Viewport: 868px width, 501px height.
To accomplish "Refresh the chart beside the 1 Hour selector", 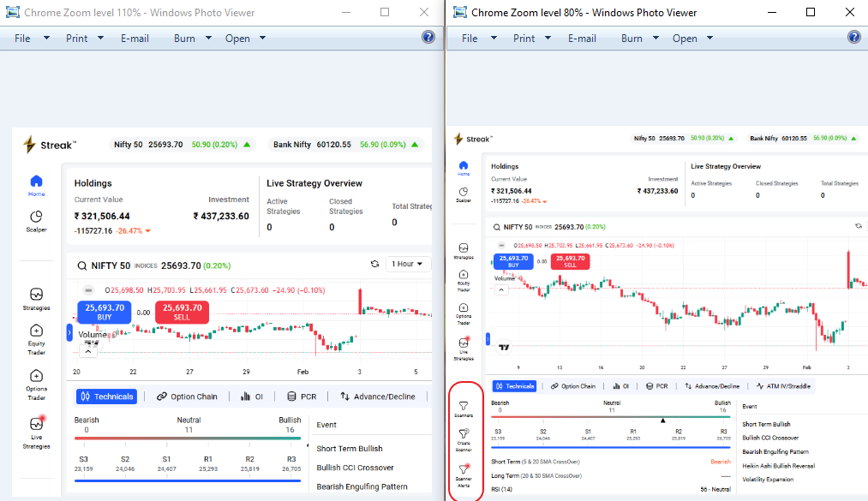I will 374,265.
